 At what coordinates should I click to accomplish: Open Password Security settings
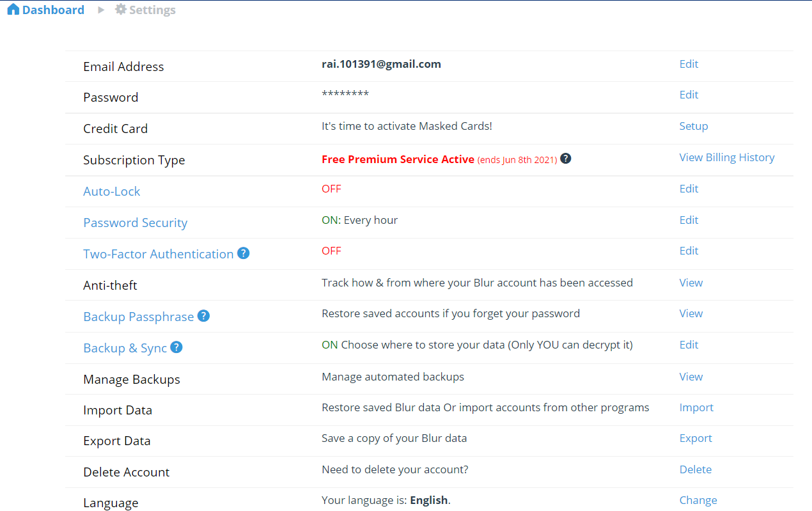[x=135, y=222]
